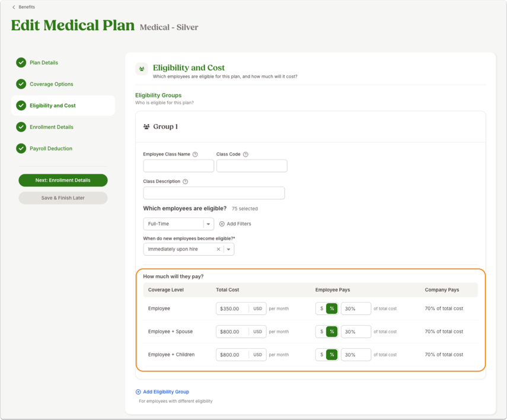Viewport: 507px width, 420px height.
Task: Click Employee + Children 70% of total cost
Action: (444, 355)
